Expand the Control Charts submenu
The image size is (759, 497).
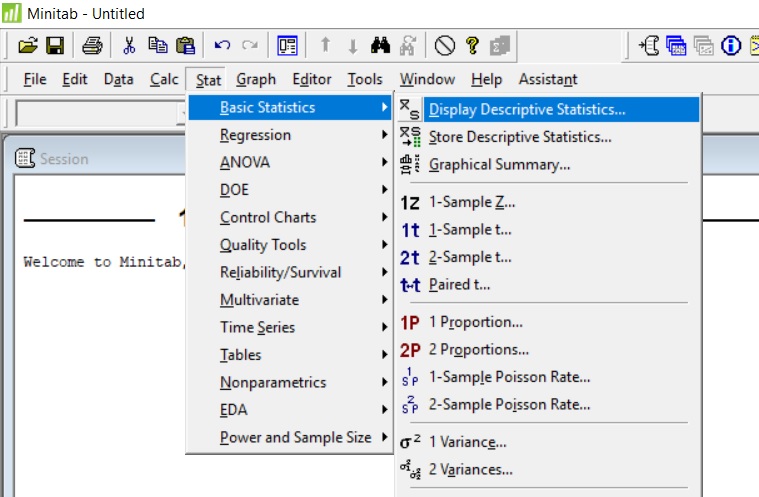[267, 217]
